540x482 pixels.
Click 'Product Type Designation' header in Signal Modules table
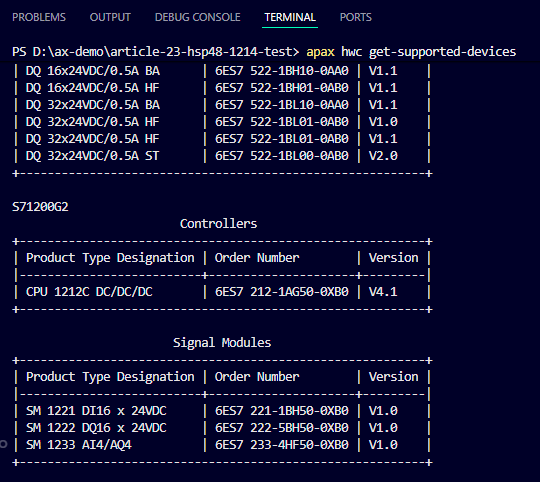pos(110,377)
